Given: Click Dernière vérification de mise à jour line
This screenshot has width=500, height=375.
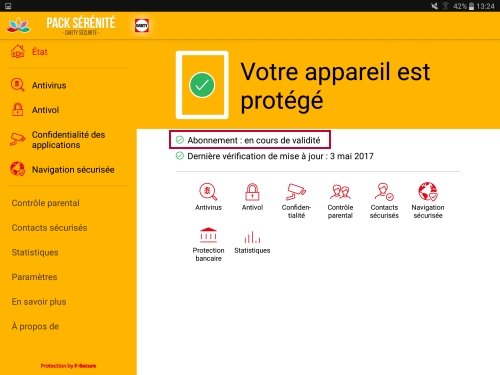Looking at the screenshot, I should point(275,156).
